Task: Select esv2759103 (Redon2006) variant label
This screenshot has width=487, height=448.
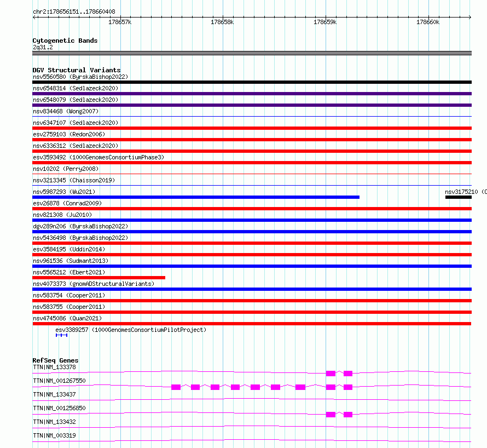Action: 69,134
